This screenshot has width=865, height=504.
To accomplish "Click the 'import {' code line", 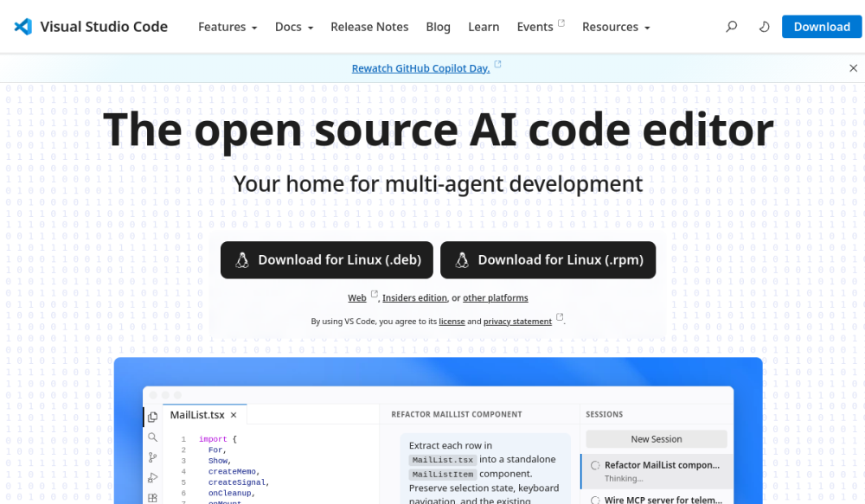I will [217, 439].
